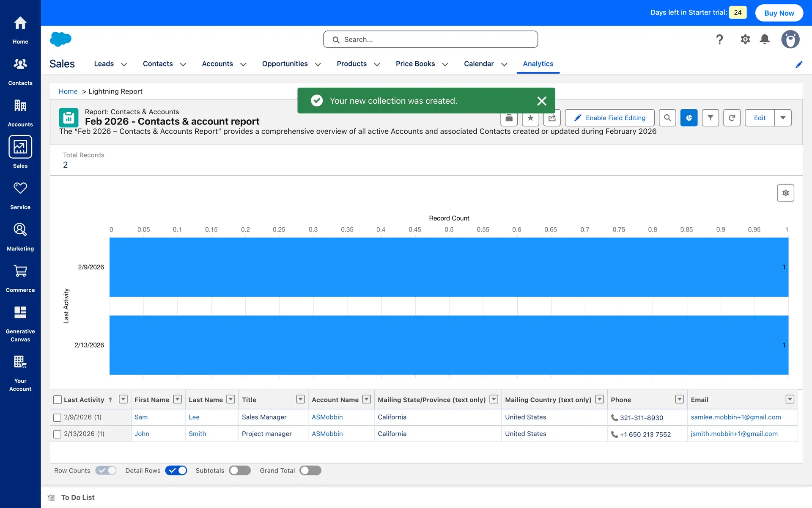Open Account Name column dropdown menu
Viewport: 812px width, 508px height.
tap(367, 399)
